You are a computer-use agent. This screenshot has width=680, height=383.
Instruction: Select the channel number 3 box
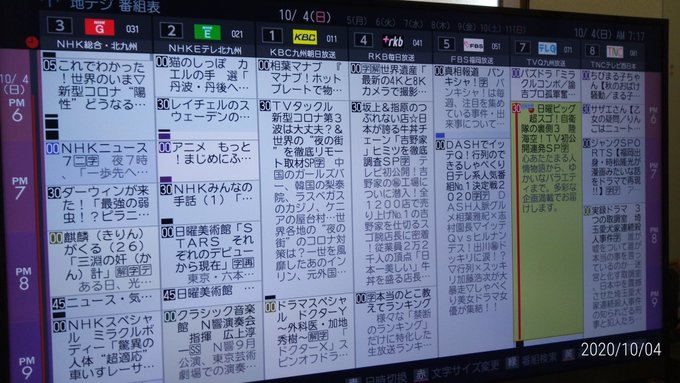click(x=60, y=25)
